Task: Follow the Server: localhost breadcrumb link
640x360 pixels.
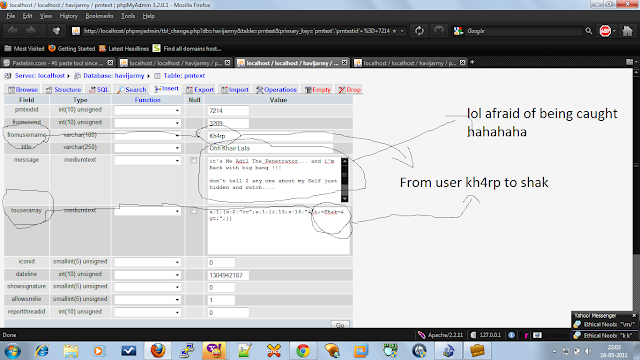Action: tap(40, 76)
